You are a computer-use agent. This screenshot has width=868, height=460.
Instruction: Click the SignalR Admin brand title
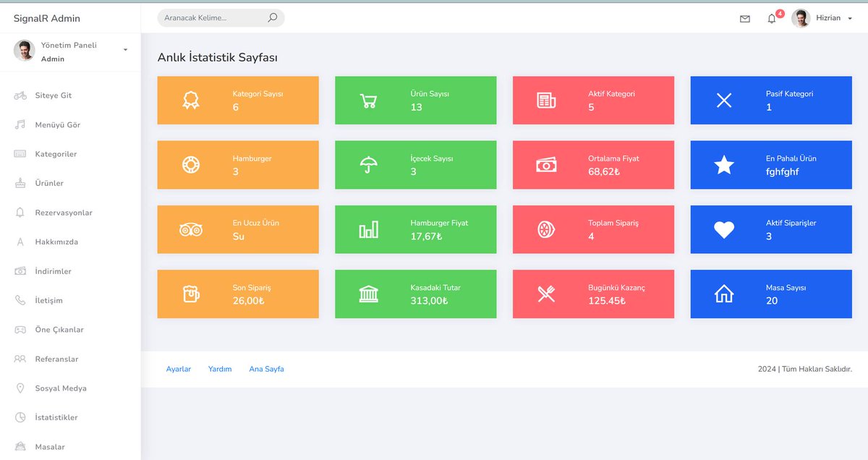(47, 18)
